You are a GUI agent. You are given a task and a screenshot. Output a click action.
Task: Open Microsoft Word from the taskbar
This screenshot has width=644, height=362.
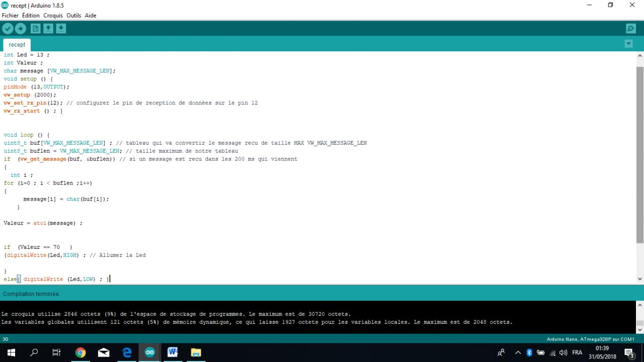173,352
